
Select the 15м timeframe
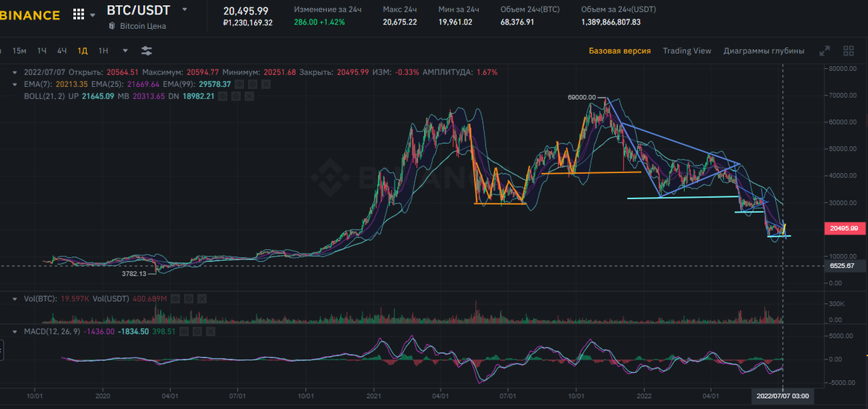[20, 51]
